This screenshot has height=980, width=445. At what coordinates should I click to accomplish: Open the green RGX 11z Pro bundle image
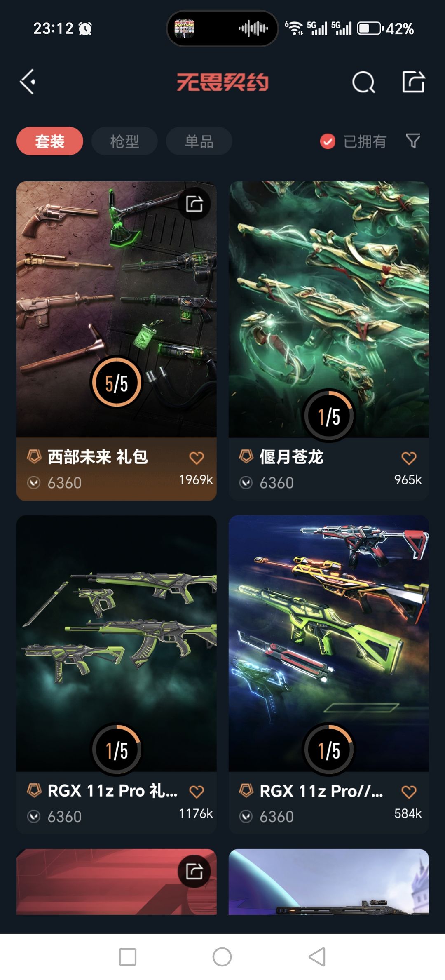point(117,643)
